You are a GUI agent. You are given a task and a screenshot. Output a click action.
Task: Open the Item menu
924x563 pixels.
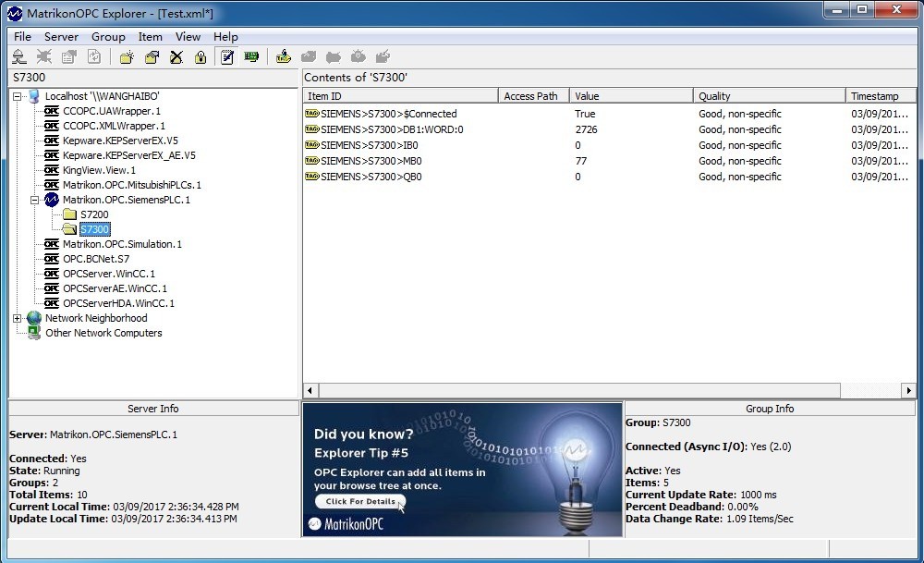(x=151, y=37)
